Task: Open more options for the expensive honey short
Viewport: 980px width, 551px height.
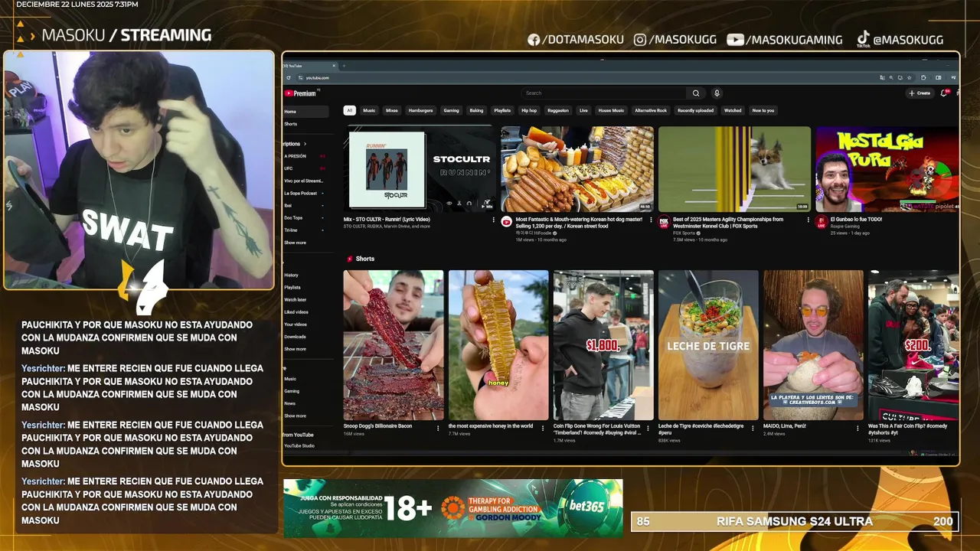Action: coord(543,428)
